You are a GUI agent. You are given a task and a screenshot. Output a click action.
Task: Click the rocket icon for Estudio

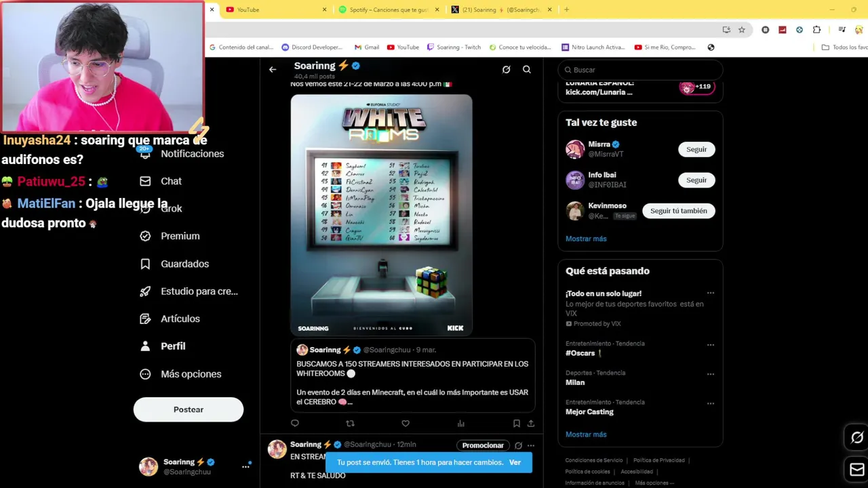click(x=145, y=291)
